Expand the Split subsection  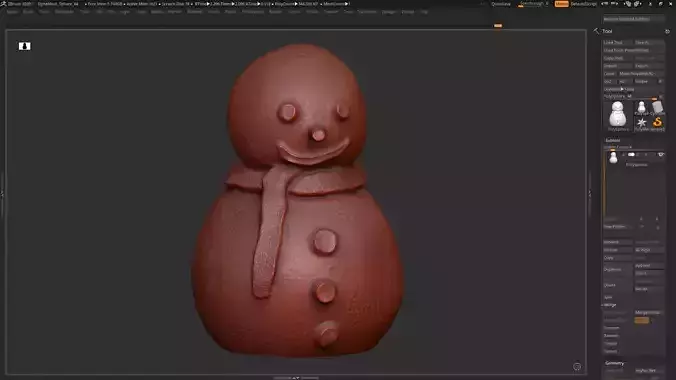(x=608, y=297)
